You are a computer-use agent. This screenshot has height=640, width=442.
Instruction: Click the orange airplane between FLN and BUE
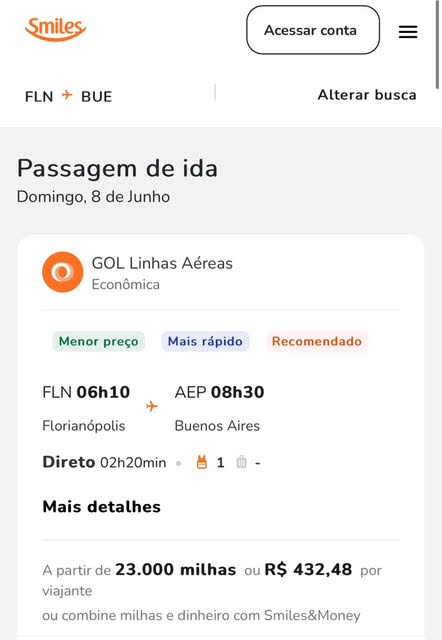(67, 96)
